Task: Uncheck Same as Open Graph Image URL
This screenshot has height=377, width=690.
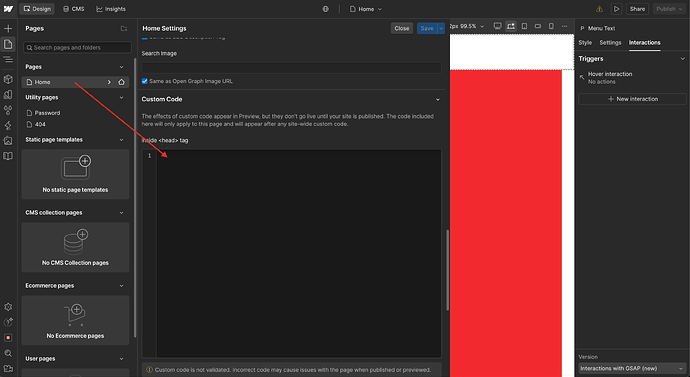Action: click(144, 81)
